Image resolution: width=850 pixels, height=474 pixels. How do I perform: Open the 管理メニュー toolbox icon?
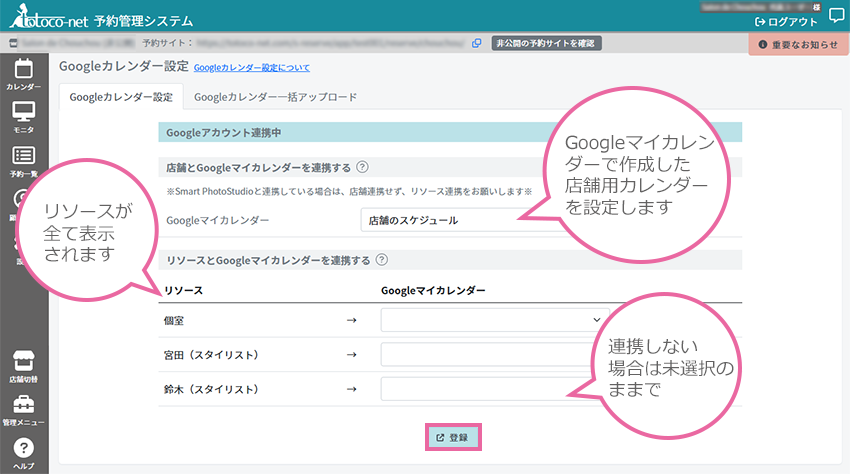point(23,409)
